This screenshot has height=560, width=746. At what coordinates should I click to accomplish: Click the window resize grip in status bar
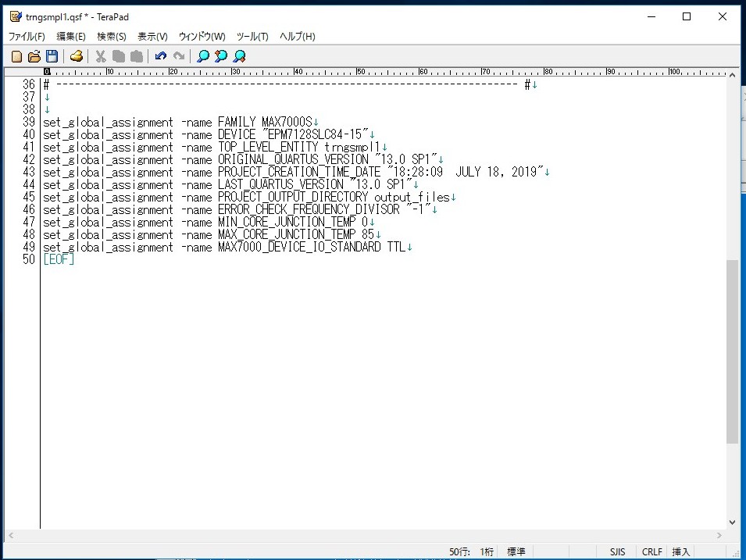click(735, 553)
